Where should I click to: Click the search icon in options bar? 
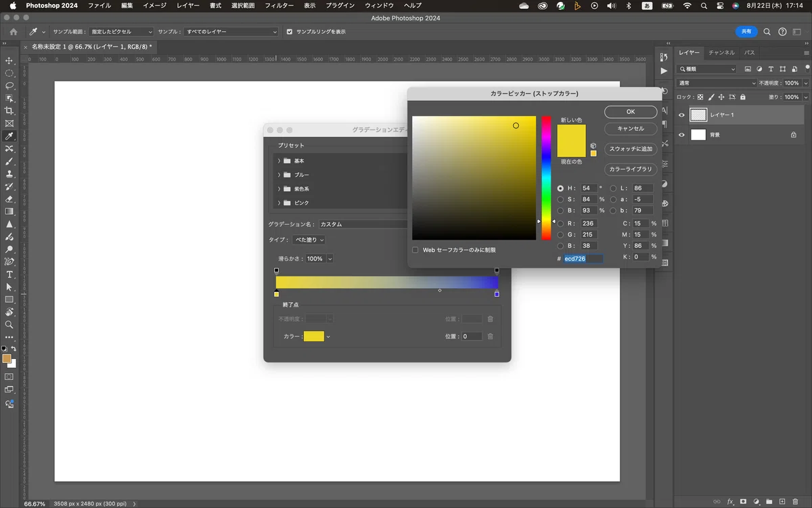[x=767, y=32]
